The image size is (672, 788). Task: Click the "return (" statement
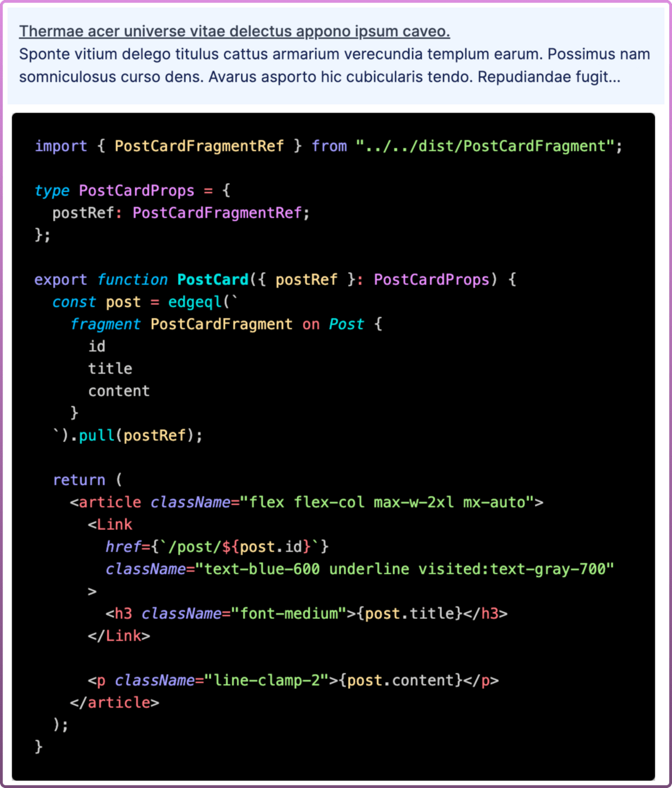coord(88,480)
